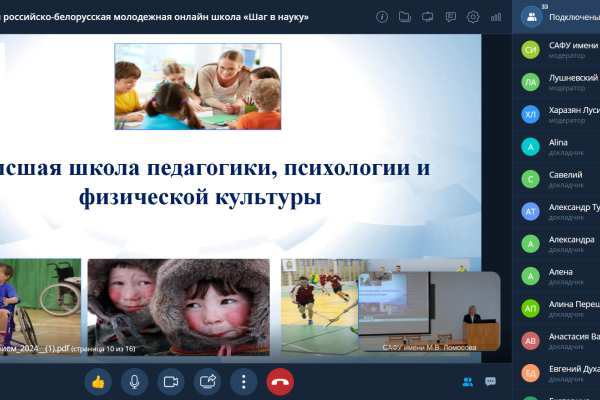Open the chat panel icon at bottom right
The width and height of the screenshot is (600, 400).
coord(491,381)
